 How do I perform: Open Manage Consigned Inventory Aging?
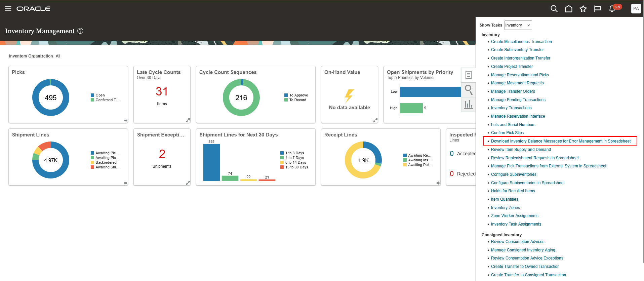[523, 250]
